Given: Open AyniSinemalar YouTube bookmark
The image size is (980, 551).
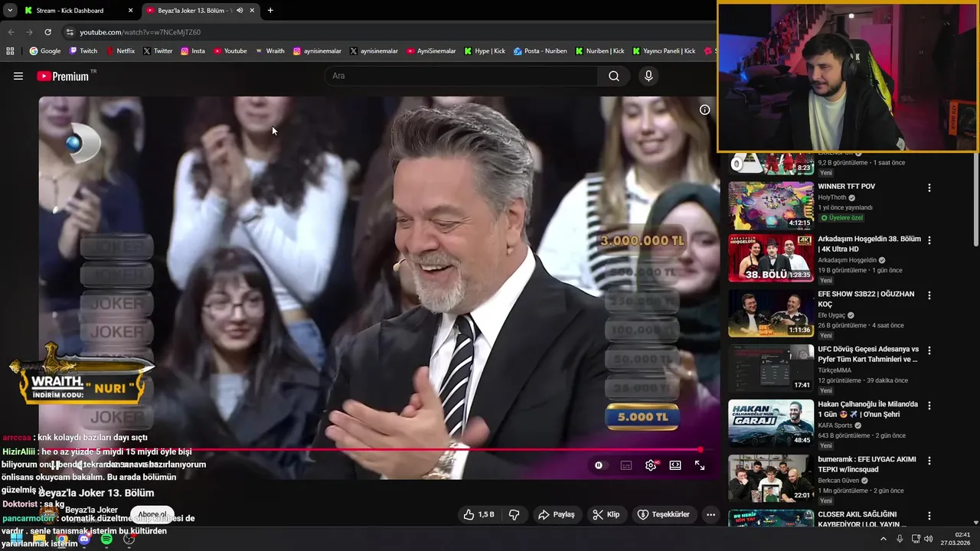Looking at the screenshot, I should (431, 51).
